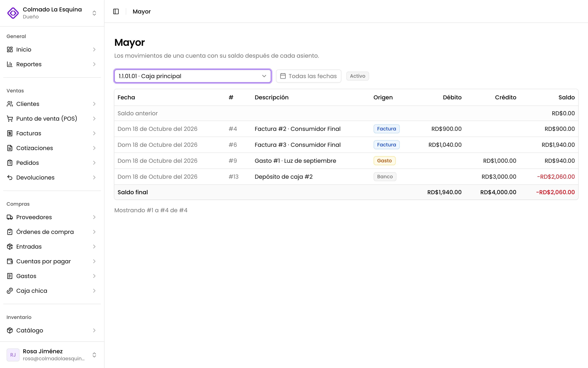Open the Proveedores menu item
Image resolution: width=588 pixels, height=368 pixels.
52,217
